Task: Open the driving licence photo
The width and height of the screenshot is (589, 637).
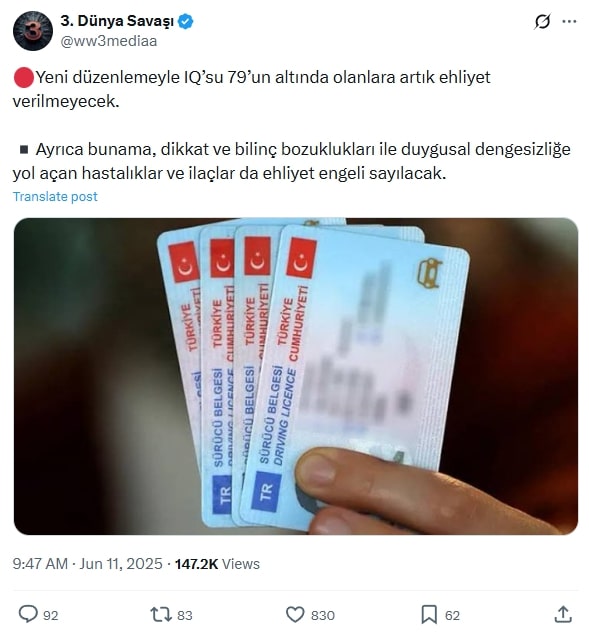Action: (296, 376)
